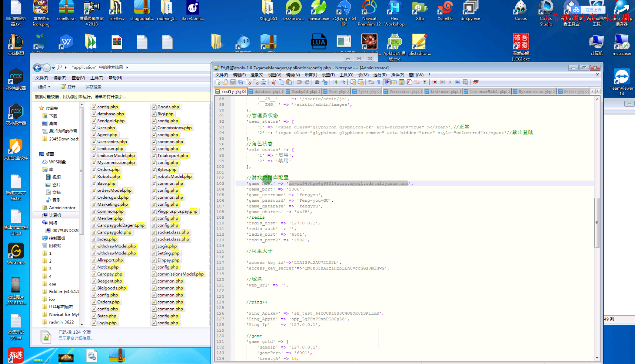Click the 保存搜索 button in Explorer

[x=93, y=87]
